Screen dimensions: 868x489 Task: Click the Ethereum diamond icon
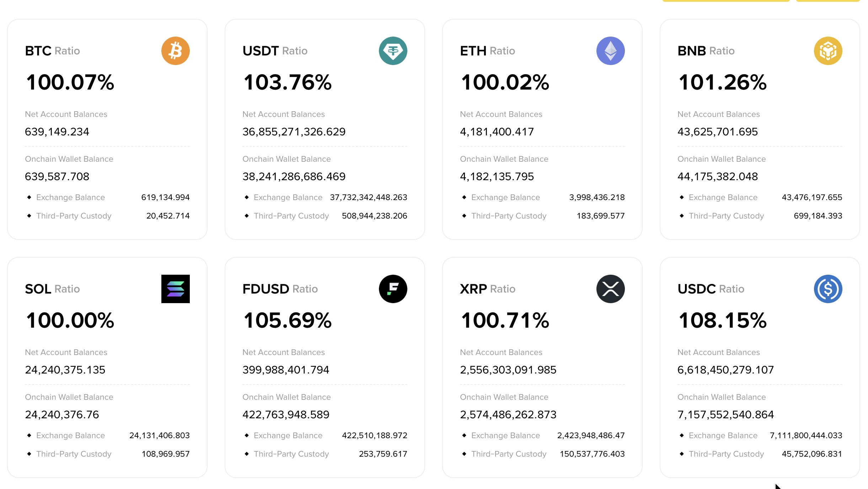[x=611, y=51]
